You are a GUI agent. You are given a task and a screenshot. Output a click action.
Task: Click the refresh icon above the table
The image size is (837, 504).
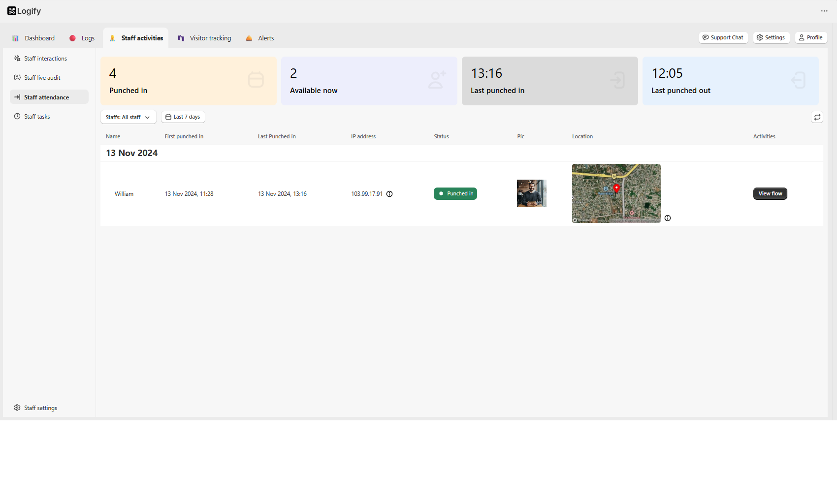(817, 117)
